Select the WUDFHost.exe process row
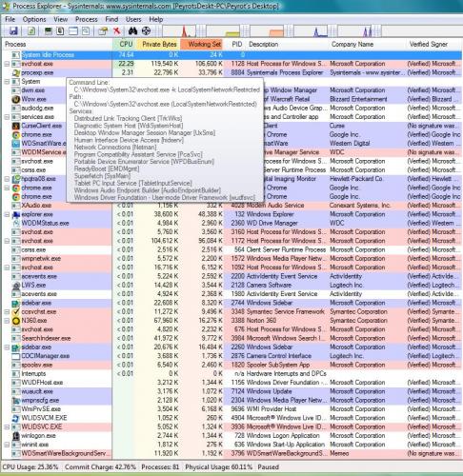Image resolution: width=463 pixels, height=476 pixels. [231, 383]
